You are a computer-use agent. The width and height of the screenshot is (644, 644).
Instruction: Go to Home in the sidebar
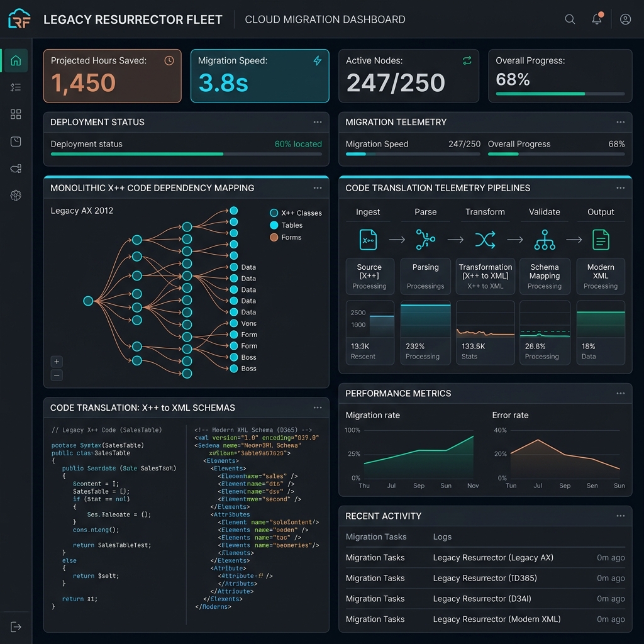pyautogui.click(x=16, y=60)
